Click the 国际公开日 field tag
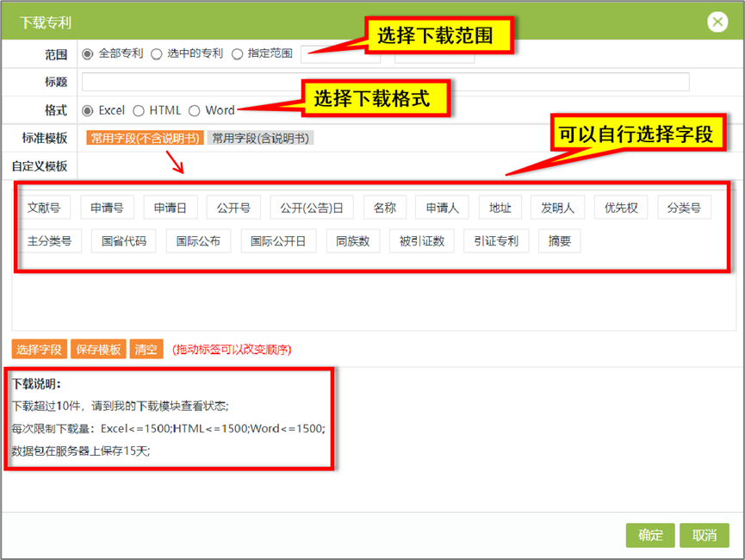The width and height of the screenshot is (745, 560). (278, 240)
